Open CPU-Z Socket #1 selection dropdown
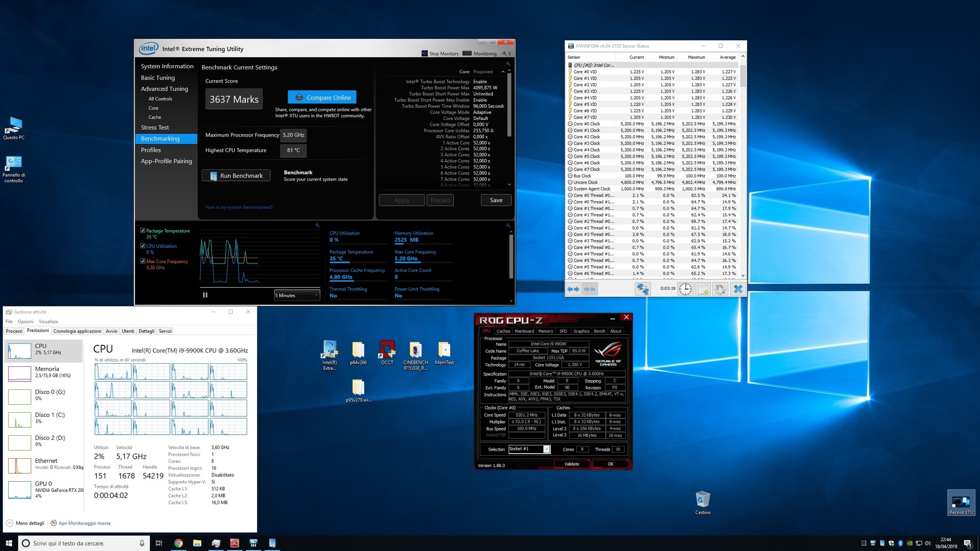 coord(529,449)
